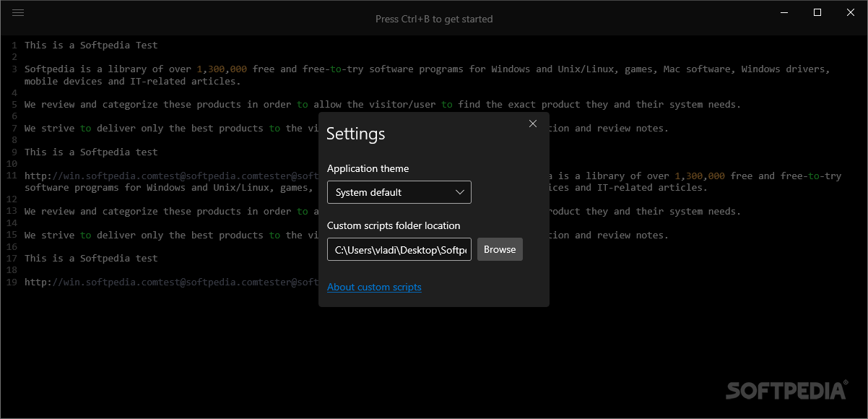Viewport: 868px width, 419px height.
Task: Click the 'Settings' dialog heading
Action: [356, 134]
